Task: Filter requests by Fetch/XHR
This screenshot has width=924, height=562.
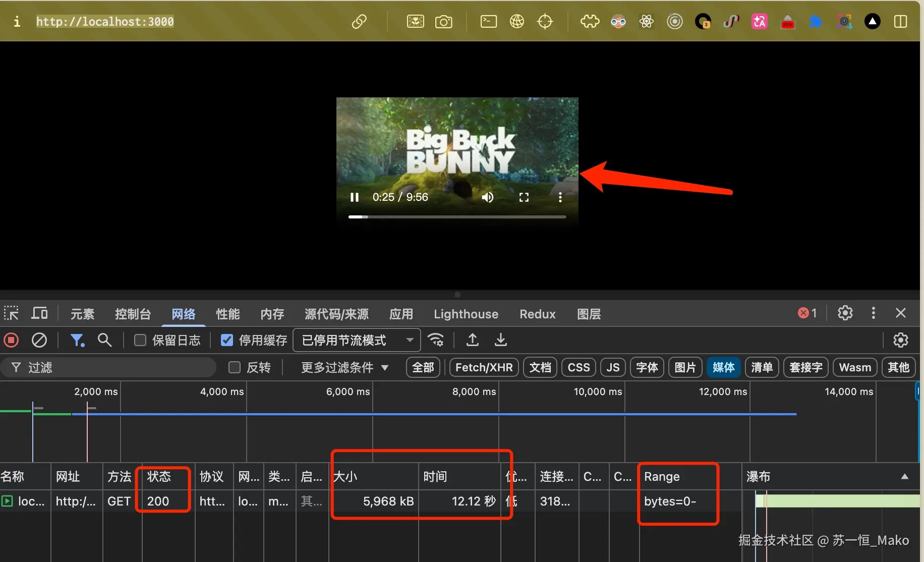Action: point(484,367)
